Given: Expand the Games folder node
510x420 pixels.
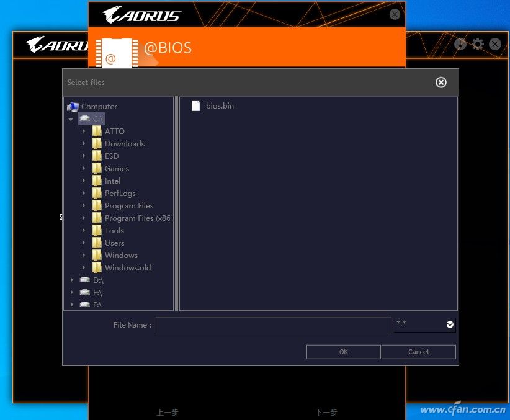Looking at the screenshot, I should (x=84, y=168).
